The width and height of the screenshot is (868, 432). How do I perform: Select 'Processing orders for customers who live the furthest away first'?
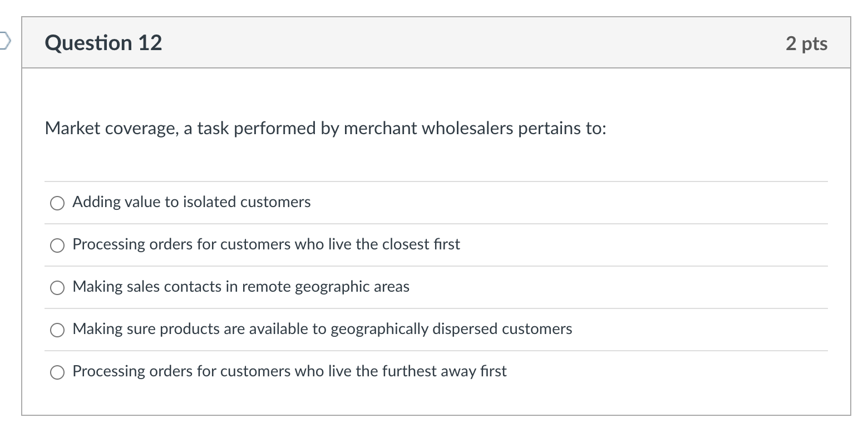pyautogui.click(x=57, y=372)
